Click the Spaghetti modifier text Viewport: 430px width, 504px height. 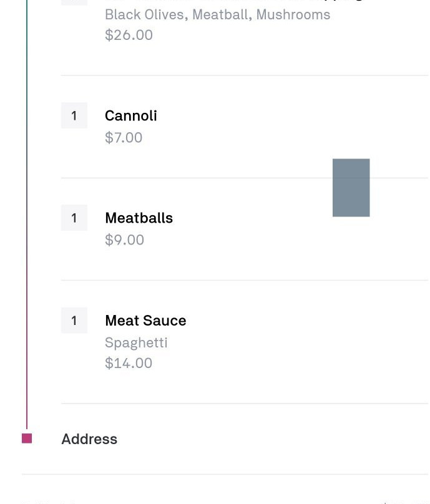[x=136, y=342]
